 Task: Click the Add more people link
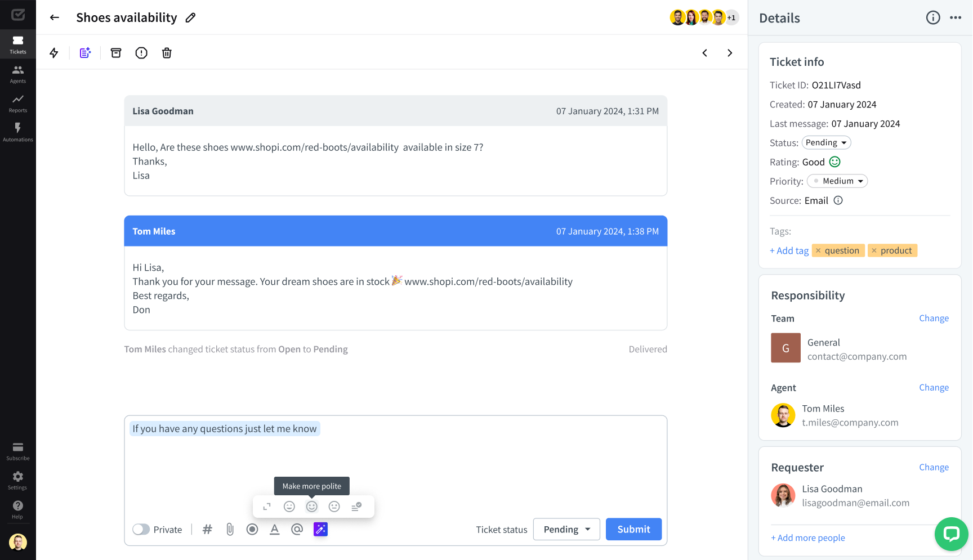coord(808,538)
